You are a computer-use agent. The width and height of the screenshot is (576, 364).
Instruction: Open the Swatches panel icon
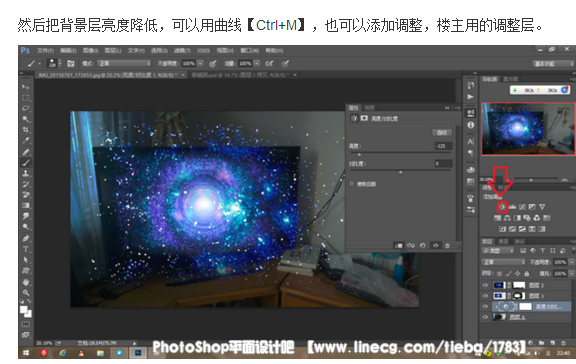click(x=471, y=182)
